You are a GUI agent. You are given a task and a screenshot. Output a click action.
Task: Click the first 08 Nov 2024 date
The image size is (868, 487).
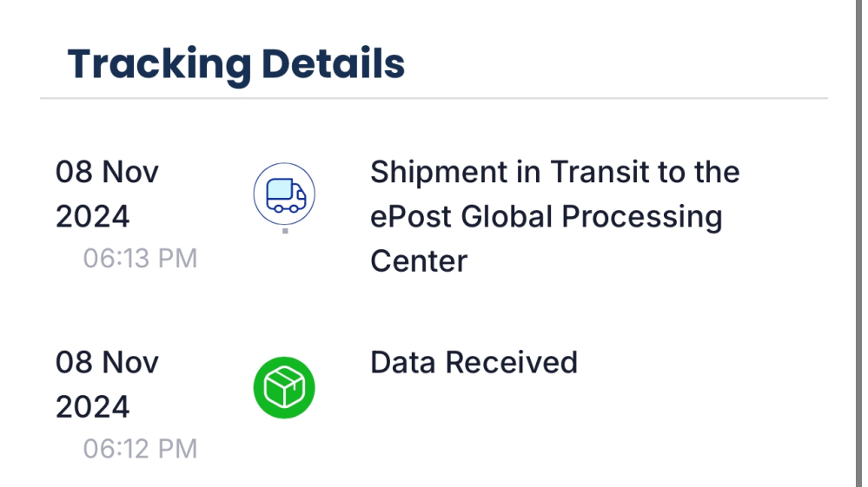point(107,194)
